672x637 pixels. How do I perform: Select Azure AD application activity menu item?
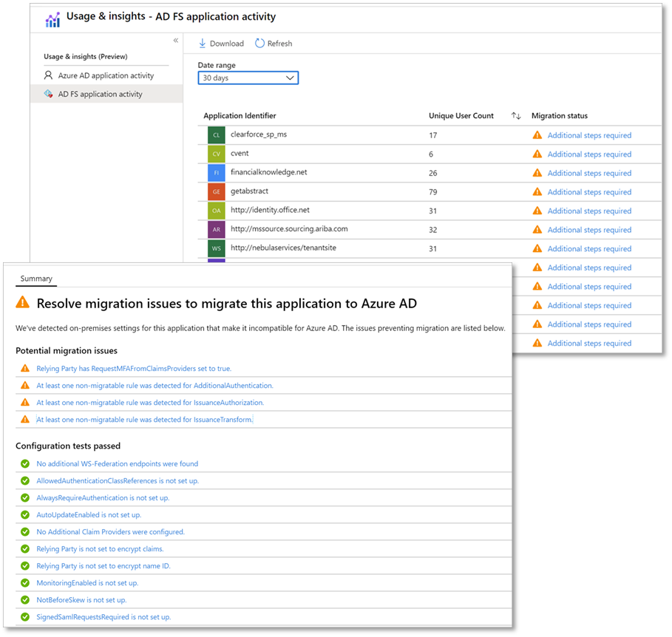tap(106, 75)
